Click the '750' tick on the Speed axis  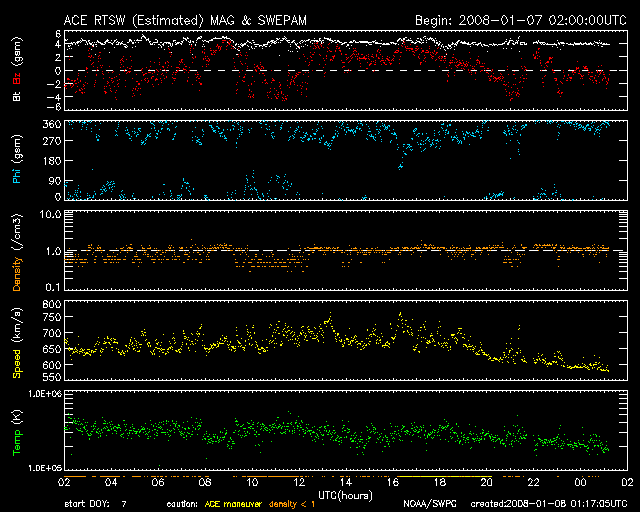coord(52,317)
